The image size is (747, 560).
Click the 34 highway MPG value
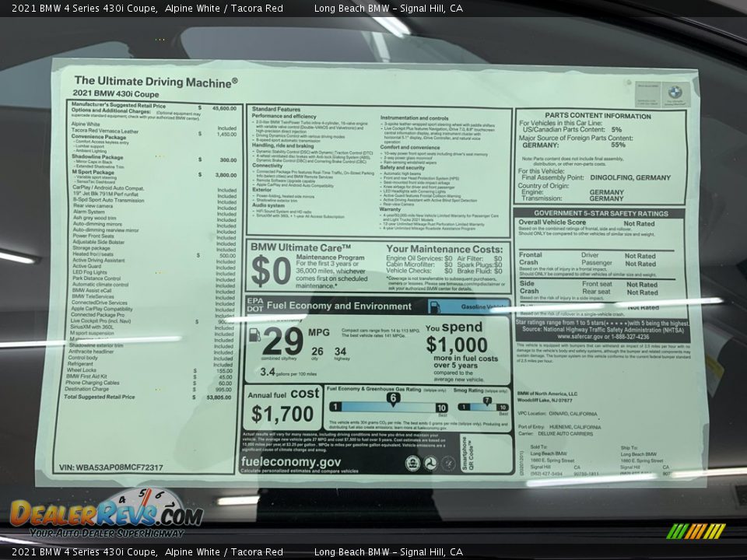[x=340, y=352]
